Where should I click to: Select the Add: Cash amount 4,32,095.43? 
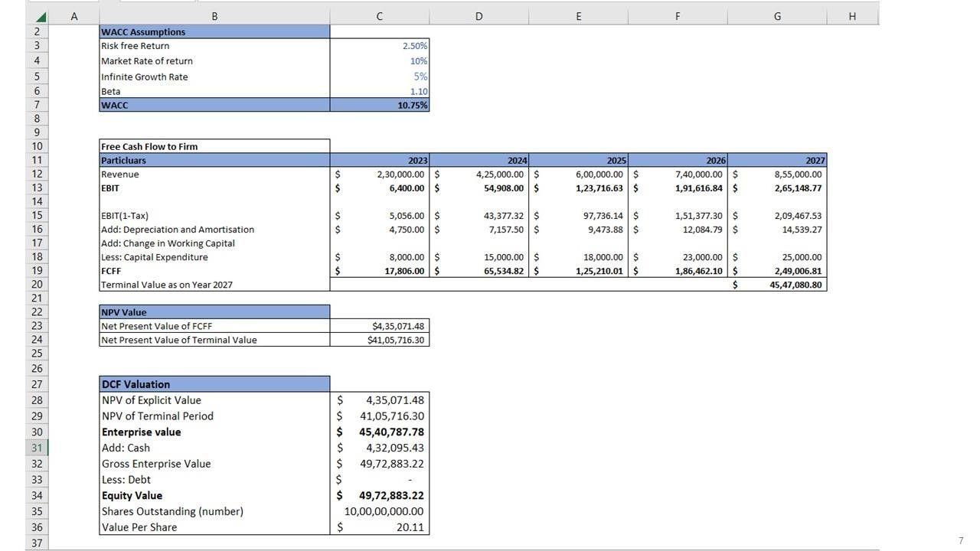click(x=380, y=448)
